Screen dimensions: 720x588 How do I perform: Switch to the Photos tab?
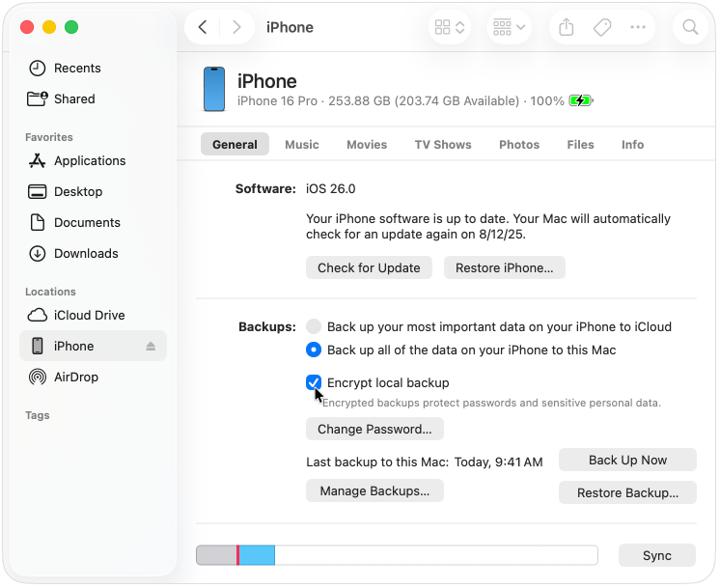pyautogui.click(x=519, y=144)
